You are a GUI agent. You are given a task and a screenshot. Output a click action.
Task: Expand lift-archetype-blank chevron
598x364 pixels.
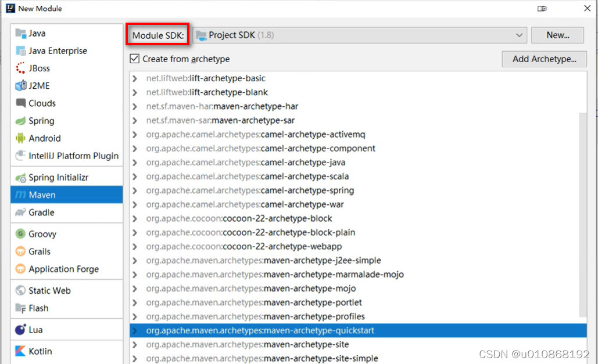click(x=135, y=93)
